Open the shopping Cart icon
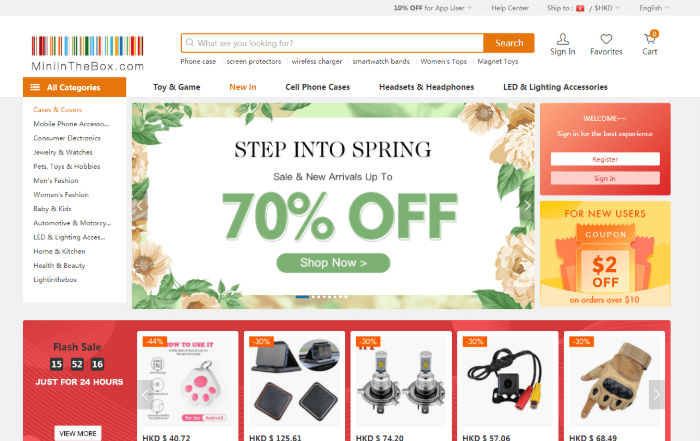Screen dimensions: 700x441 [x=650, y=39]
